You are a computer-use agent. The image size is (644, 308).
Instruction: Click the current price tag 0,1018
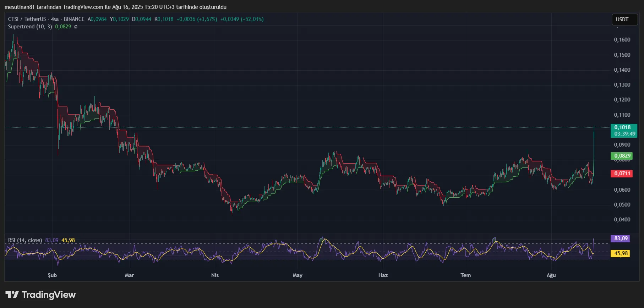624,131
